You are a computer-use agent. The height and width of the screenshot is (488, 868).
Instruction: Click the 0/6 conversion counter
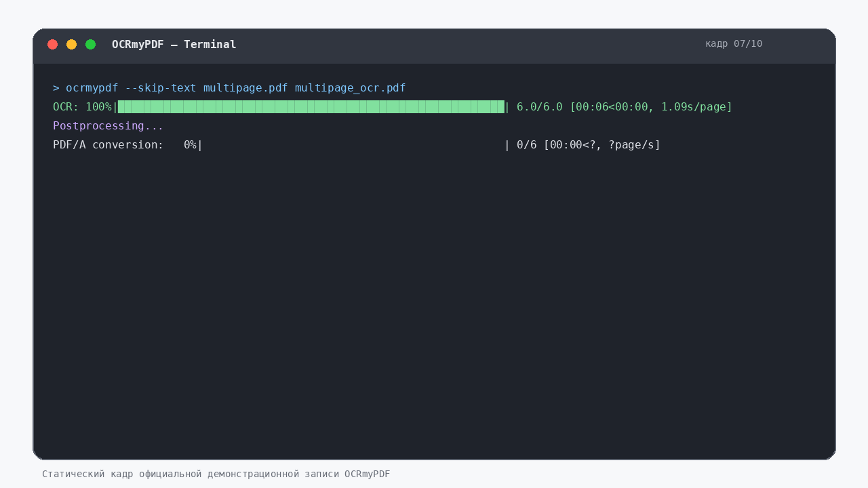(526, 145)
